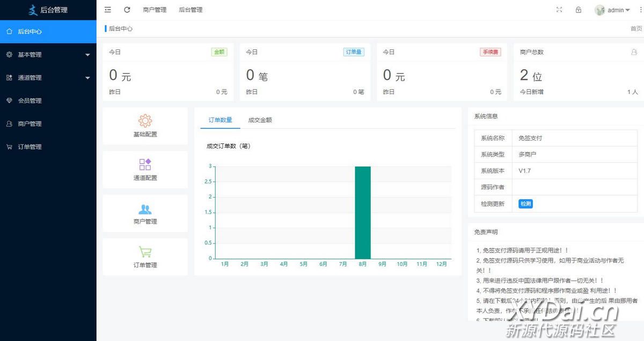The image size is (644, 341).
Task: Click the blue 订单量 badge
Action: click(353, 52)
